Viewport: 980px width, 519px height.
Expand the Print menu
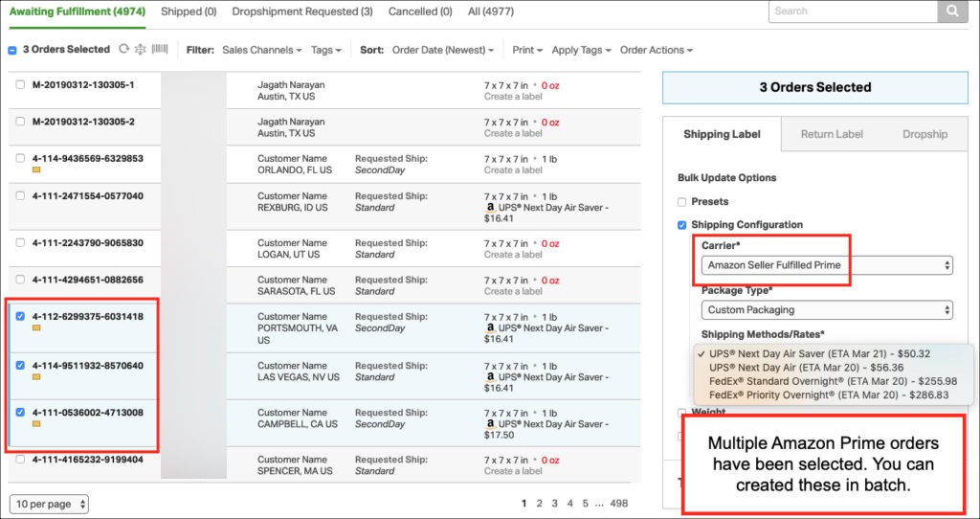coord(527,50)
